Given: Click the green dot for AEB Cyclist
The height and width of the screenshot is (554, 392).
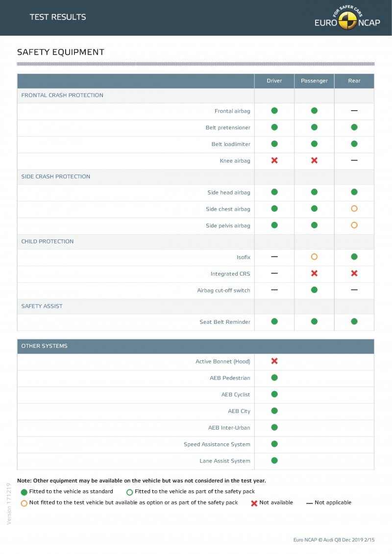Looking at the screenshot, I should (x=274, y=394).
